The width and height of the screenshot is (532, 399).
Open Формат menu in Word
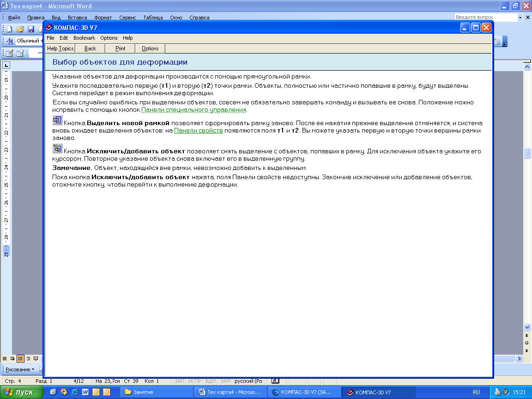[x=103, y=18]
